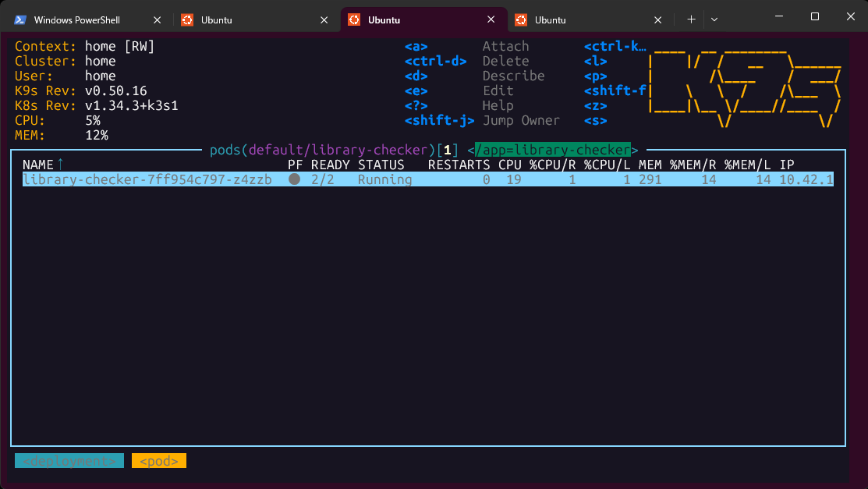Click the port-forward dot in the PF column

click(x=294, y=179)
